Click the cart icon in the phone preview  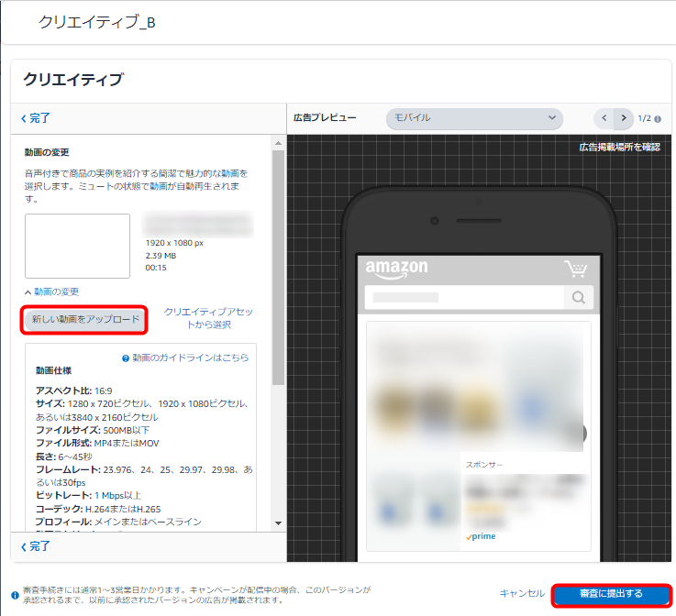tap(575, 269)
